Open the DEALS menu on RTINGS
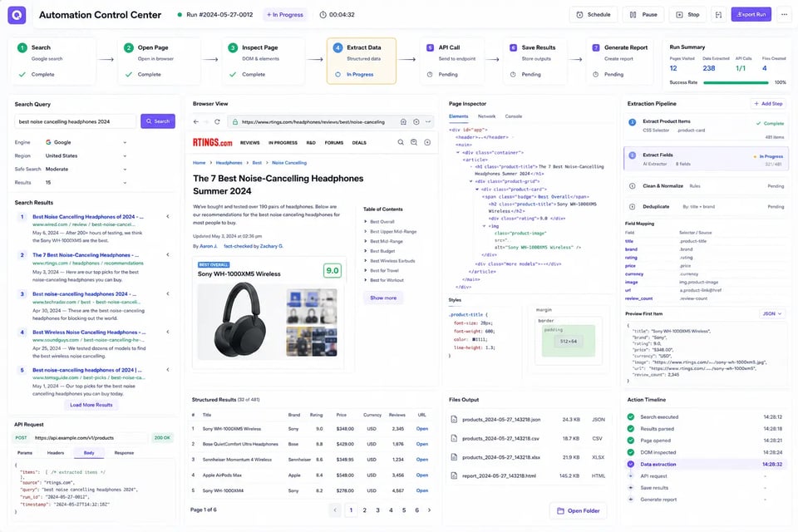Viewport: 798px width, 532px height. 359,143
